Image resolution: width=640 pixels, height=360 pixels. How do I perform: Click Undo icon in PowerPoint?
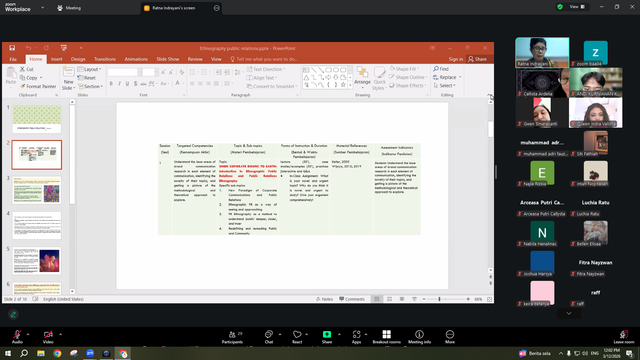pos(28,48)
